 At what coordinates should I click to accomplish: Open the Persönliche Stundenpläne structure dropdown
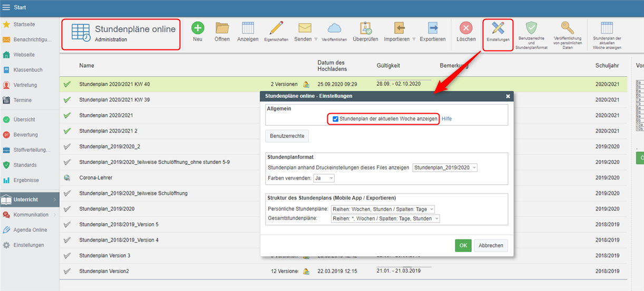[x=382, y=209]
